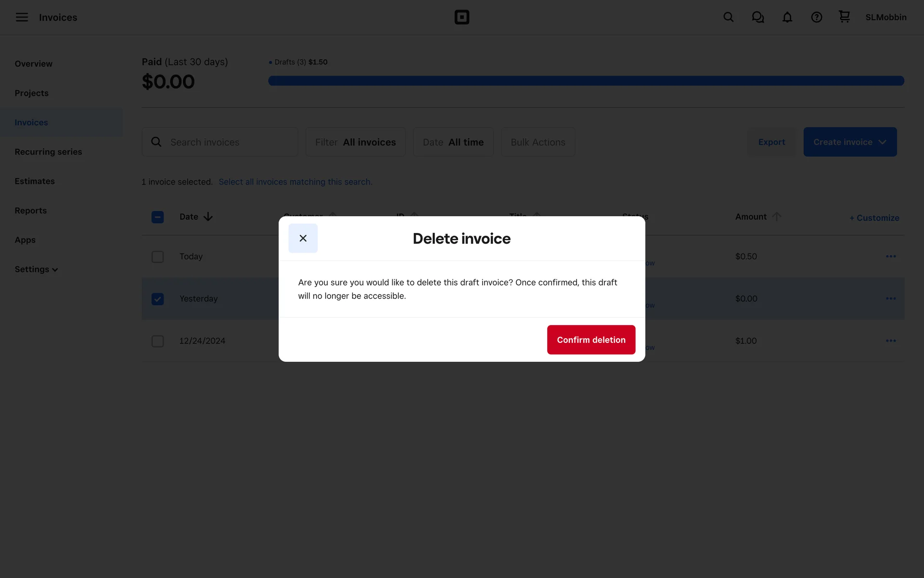The image size is (924, 578).
Task: Open the hamburger navigation menu
Action: (22, 17)
